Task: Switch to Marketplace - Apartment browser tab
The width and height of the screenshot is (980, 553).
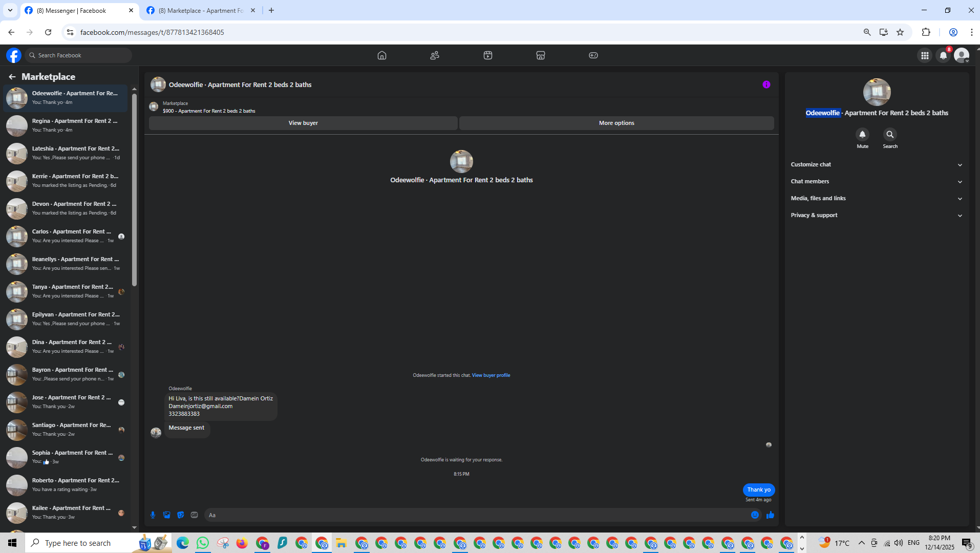Action: pos(201,10)
